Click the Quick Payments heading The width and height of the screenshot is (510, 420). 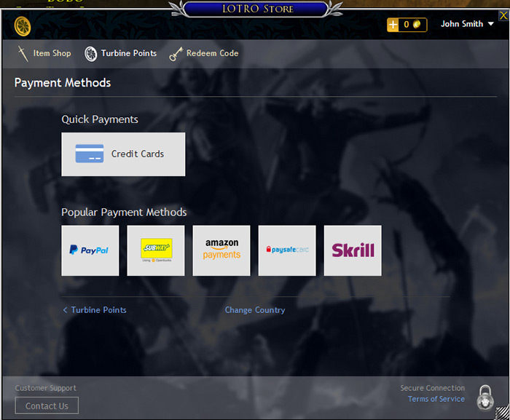pyautogui.click(x=100, y=119)
